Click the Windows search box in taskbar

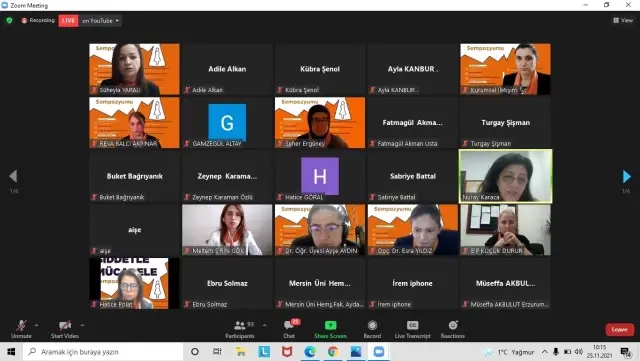click(103, 352)
